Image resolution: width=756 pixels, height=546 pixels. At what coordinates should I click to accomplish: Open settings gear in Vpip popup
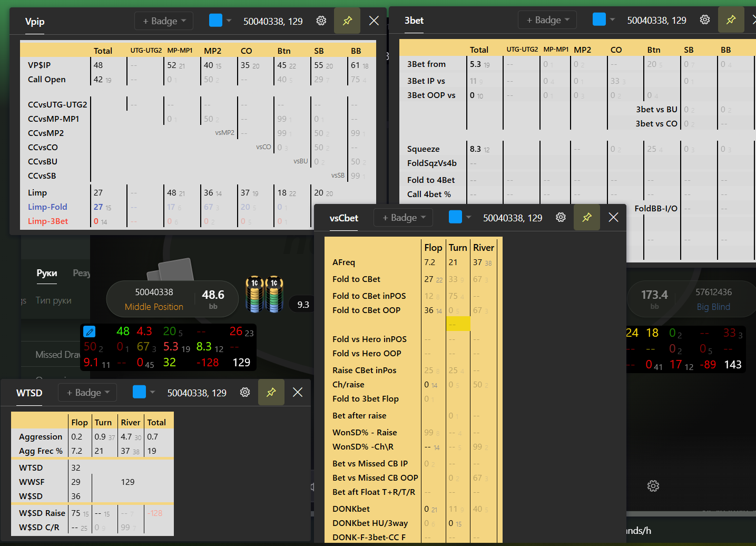click(321, 21)
